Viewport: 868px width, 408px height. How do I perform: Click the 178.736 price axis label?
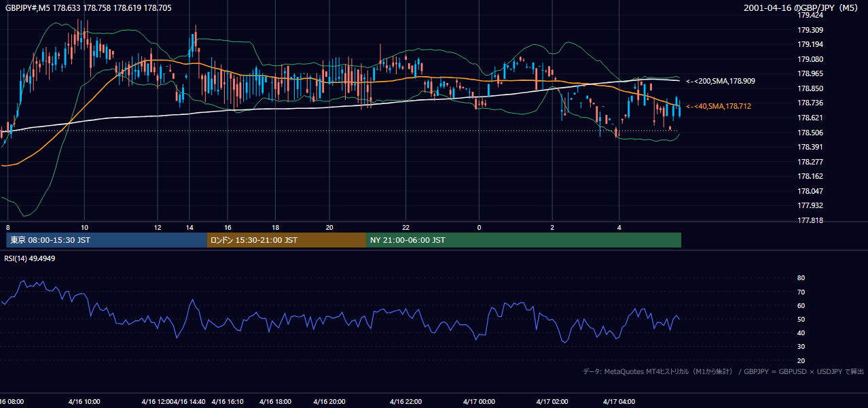tap(810, 103)
